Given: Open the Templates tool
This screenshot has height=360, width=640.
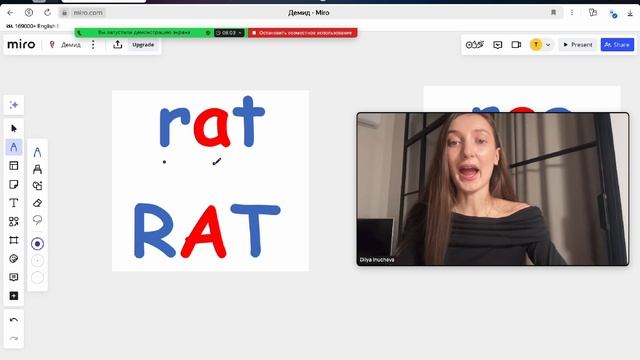Looking at the screenshot, I should click(13, 166).
